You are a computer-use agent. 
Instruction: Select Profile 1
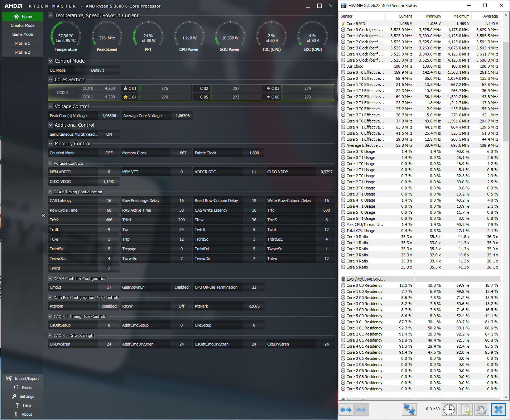[x=23, y=43]
